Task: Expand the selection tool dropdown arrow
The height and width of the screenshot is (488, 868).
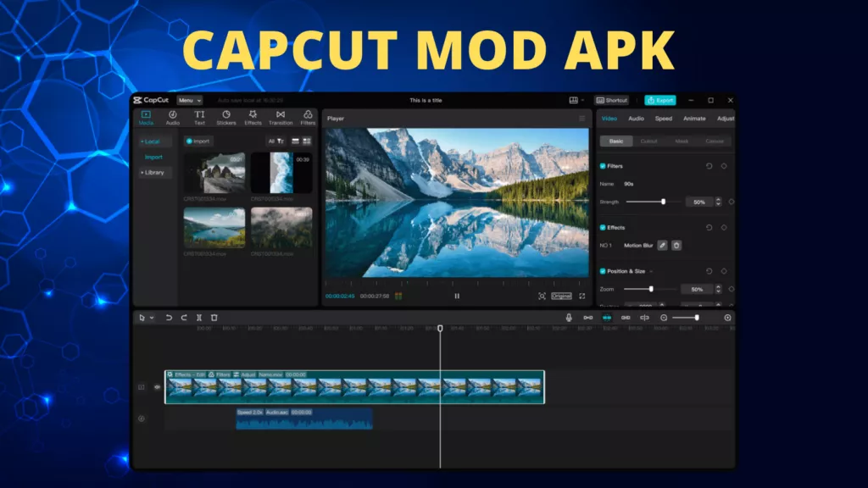Action: point(152,318)
